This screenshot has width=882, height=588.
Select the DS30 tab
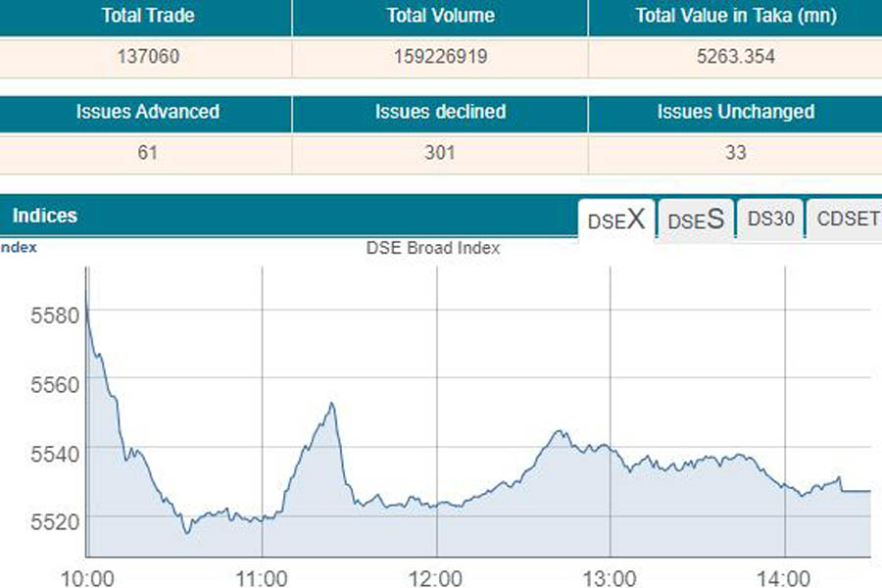coord(770,220)
